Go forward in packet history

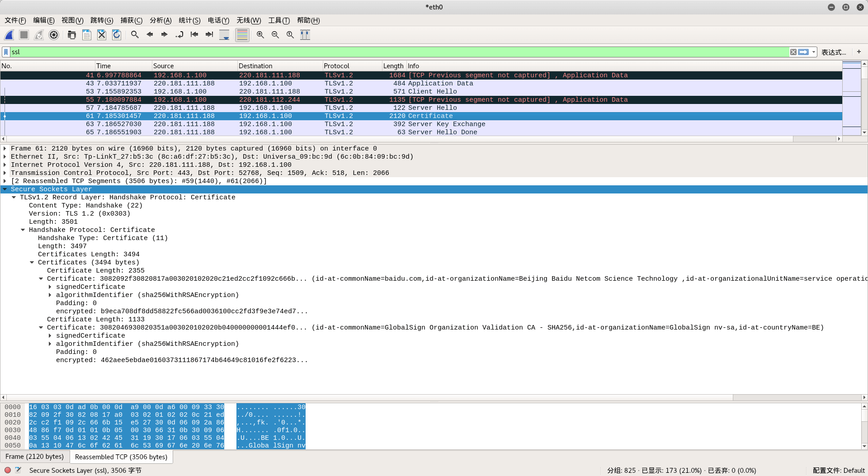(165, 34)
